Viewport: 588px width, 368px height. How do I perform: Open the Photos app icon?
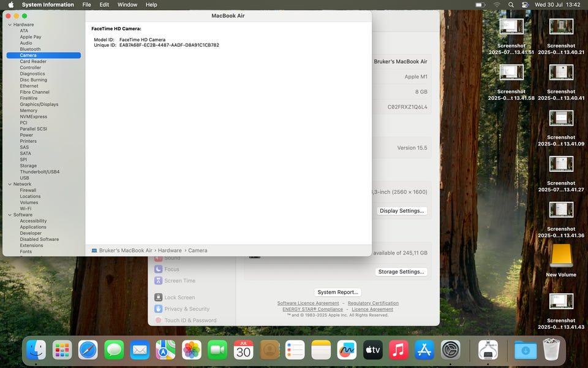point(192,350)
